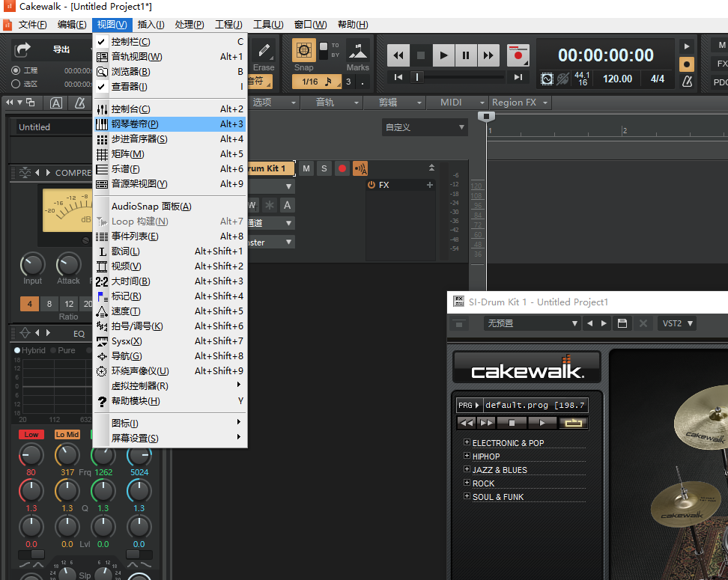Open the Insert menu
Screen dimensions: 728x580
(x=151, y=25)
